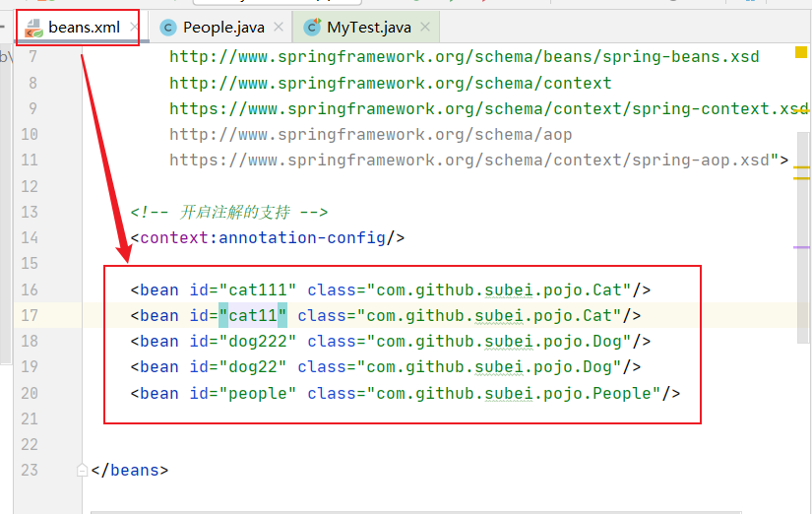The image size is (812, 514).
Task: Click the MyTest.java runnable class icon
Action: point(313,28)
